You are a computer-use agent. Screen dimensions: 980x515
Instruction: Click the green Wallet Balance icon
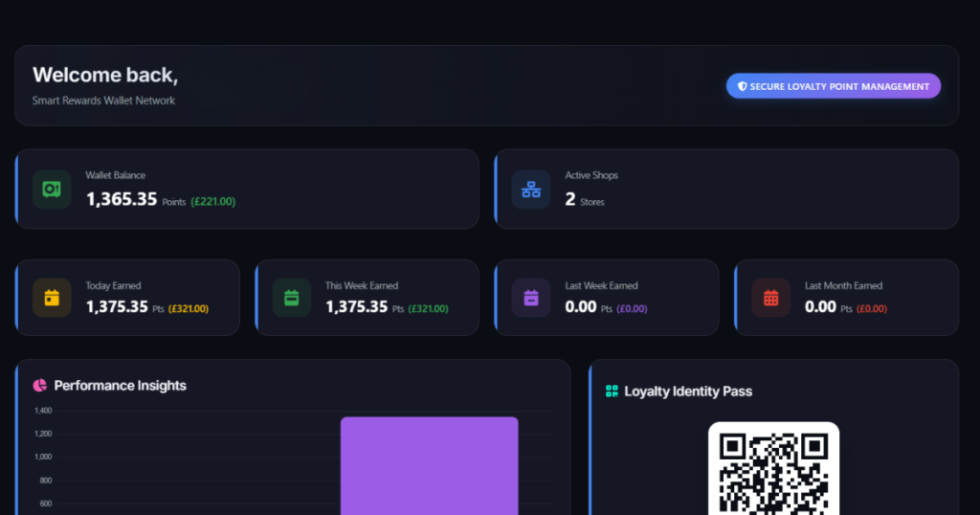tap(52, 189)
